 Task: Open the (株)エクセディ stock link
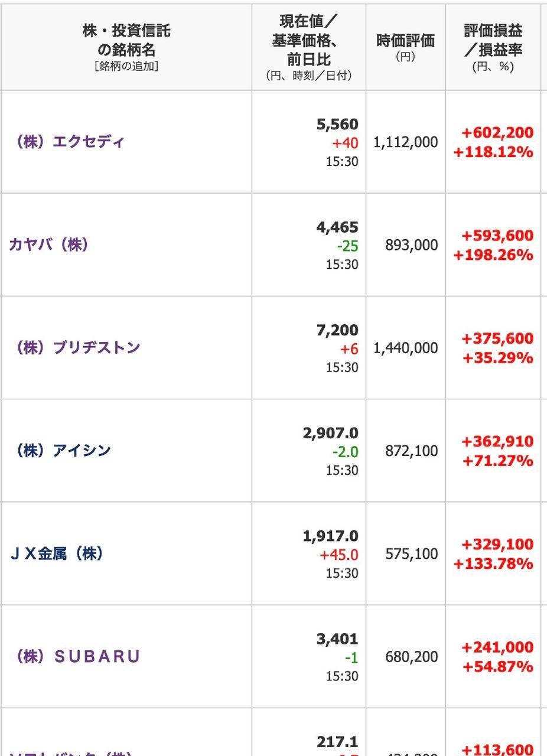(x=70, y=142)
